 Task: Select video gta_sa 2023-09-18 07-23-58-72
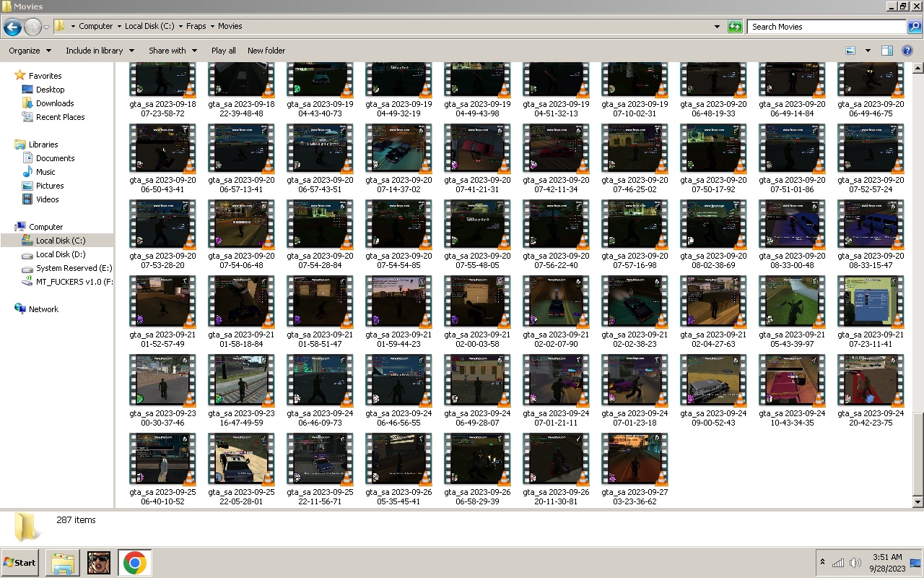162,90
